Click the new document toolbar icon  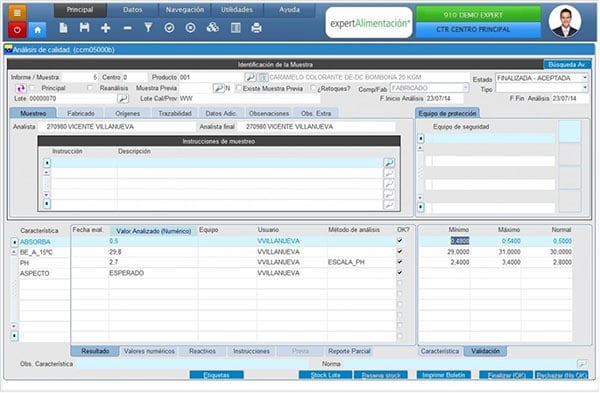point(64,28)
